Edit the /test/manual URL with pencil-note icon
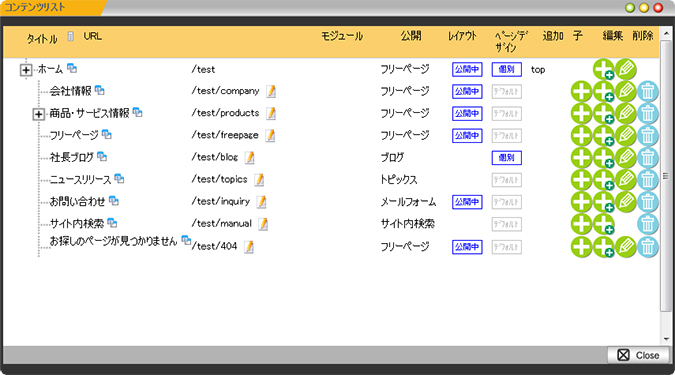 click(263, 224)
